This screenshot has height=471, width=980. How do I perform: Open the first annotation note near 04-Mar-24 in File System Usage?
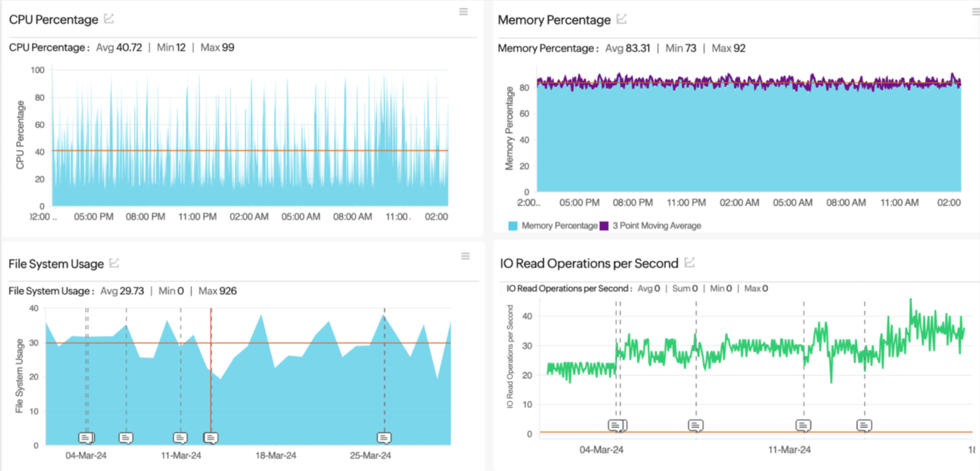(86, 438)
